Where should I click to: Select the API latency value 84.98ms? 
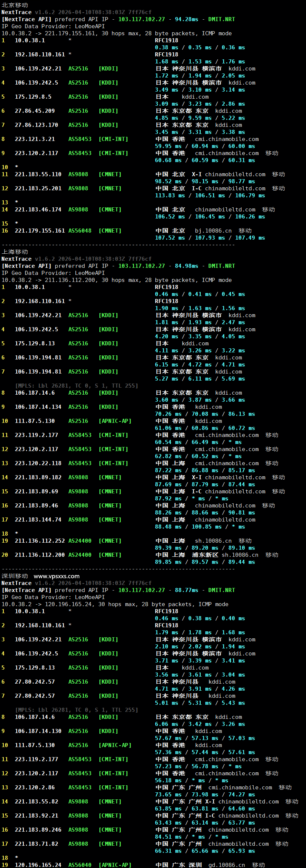coord(187,266)
